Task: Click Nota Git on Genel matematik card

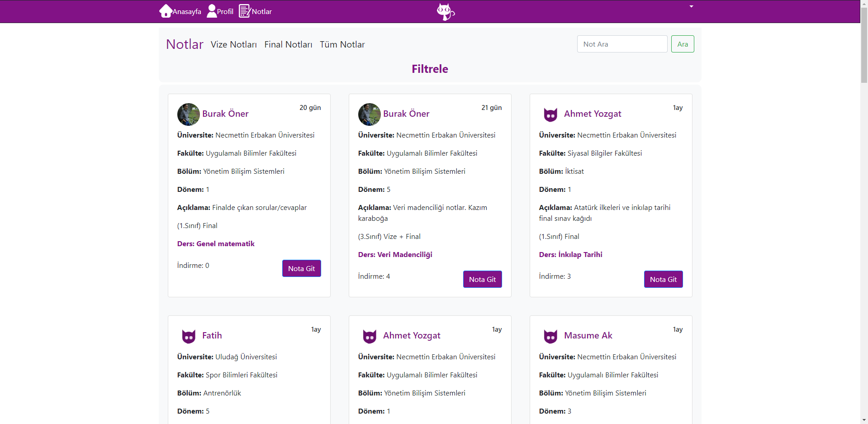Action: click(302, 268)
